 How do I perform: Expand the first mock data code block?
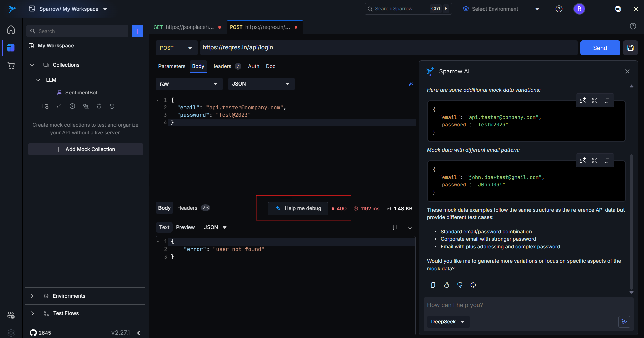[x=595, y=100]
